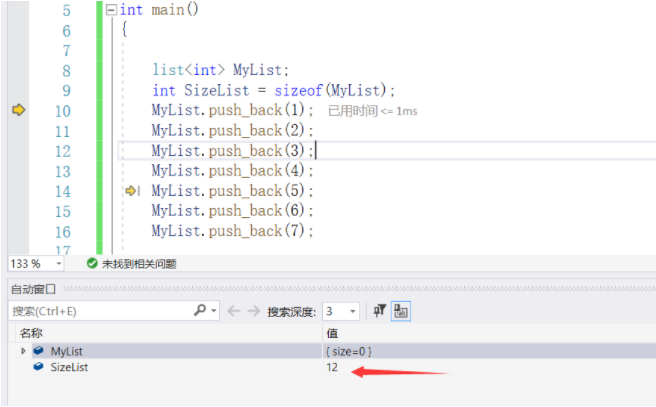Collapse the int main() code block

coord(111,10)
